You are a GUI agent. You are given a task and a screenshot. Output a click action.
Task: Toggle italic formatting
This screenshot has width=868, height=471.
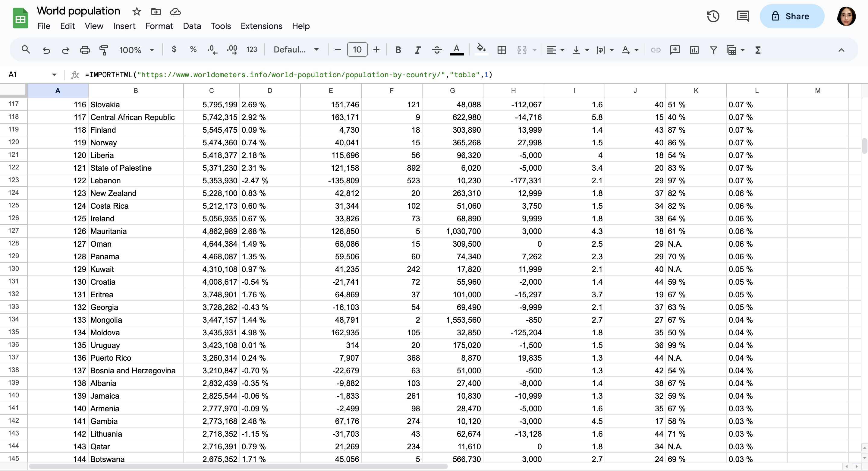(417, 50)
